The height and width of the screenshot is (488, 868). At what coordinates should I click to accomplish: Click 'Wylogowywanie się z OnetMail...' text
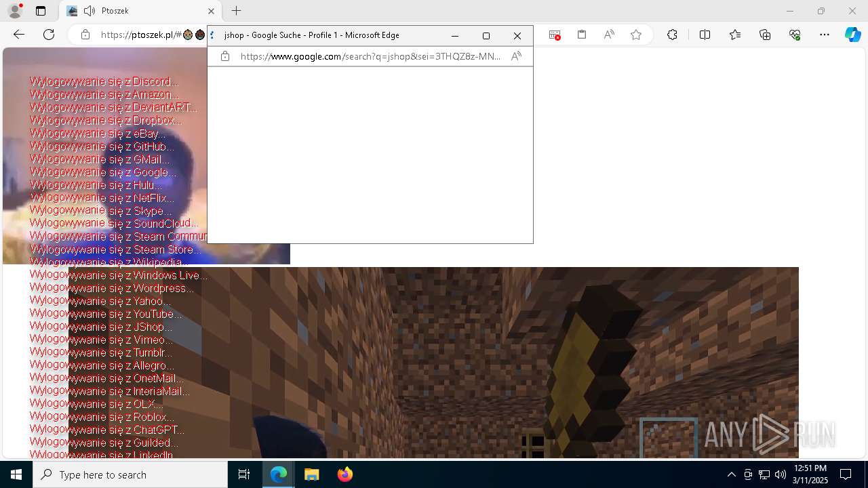[106, 378]
